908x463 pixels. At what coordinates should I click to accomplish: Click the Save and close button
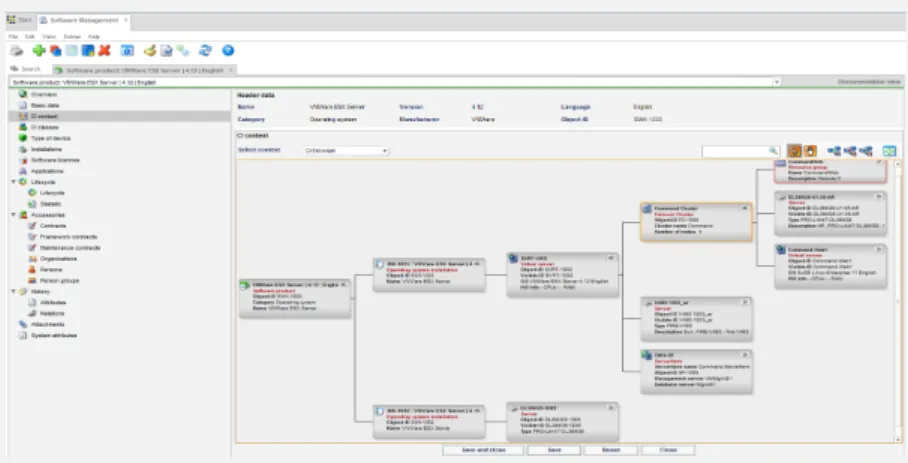(x=484, y=450)
